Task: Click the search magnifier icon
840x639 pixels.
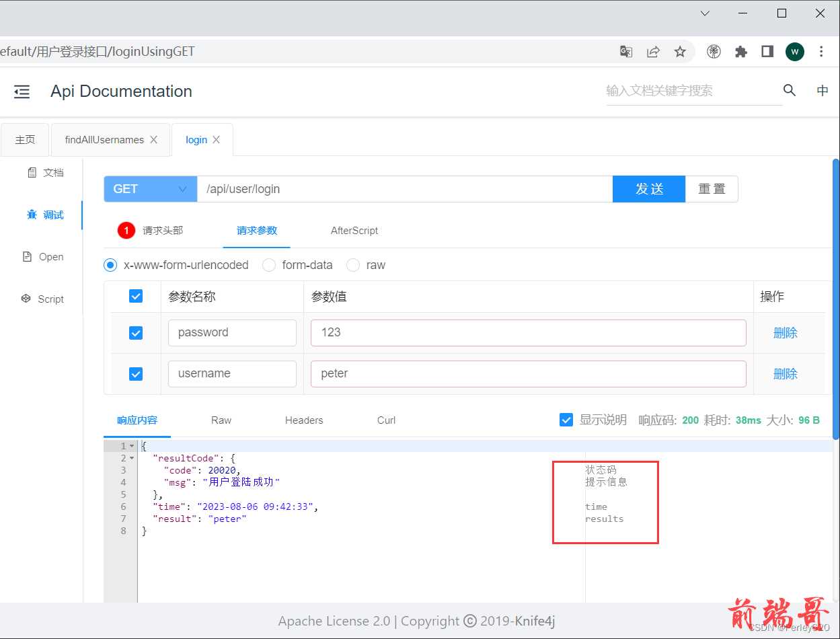Action: 790,90
